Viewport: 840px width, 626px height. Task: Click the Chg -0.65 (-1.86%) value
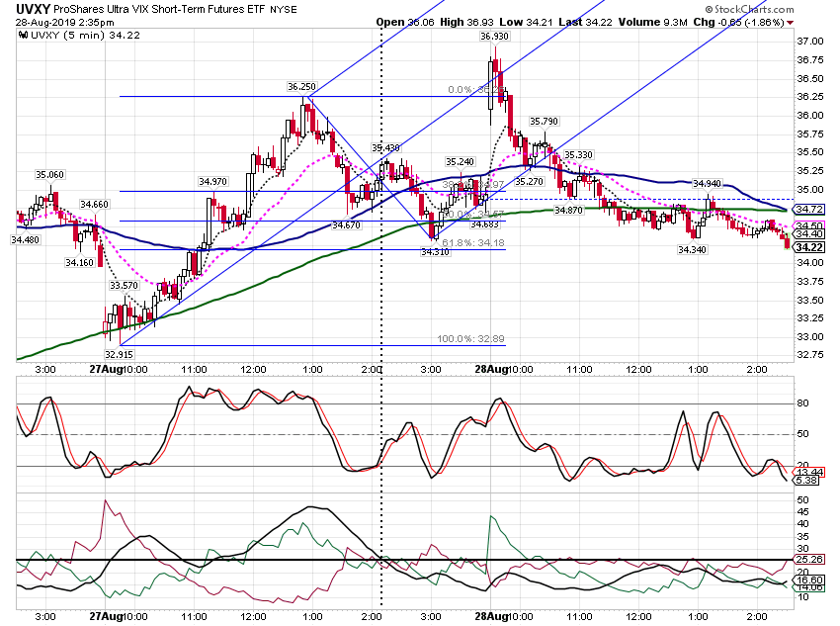(739, 23)
